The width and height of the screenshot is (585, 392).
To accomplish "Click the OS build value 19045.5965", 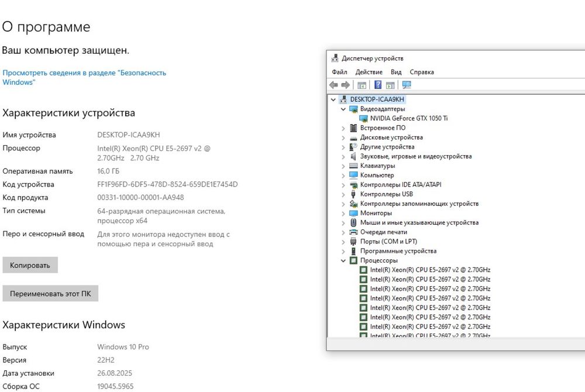I will 115,386.
